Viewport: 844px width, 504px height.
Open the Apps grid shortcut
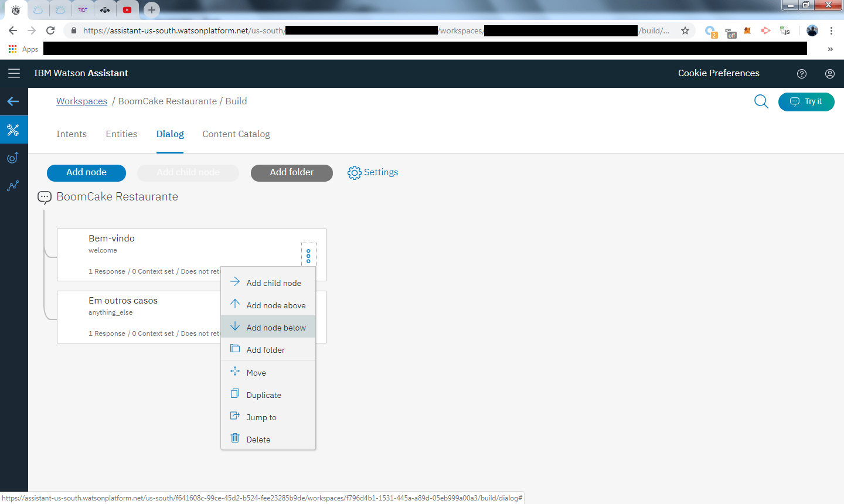23,49
